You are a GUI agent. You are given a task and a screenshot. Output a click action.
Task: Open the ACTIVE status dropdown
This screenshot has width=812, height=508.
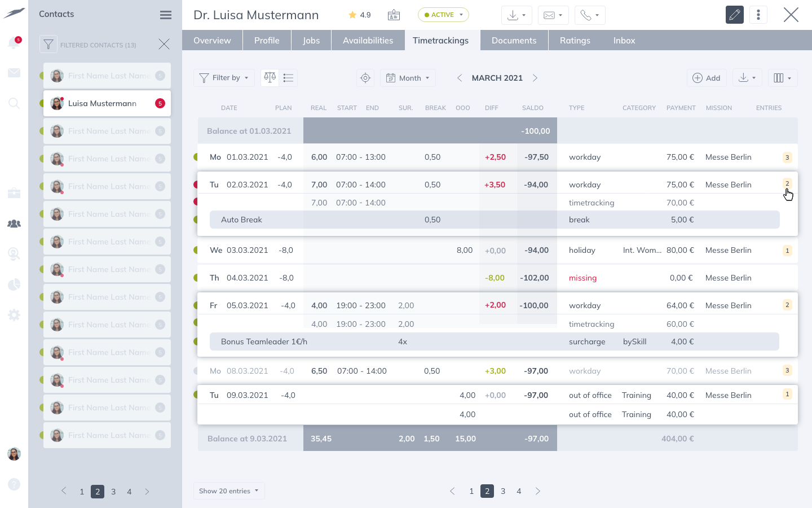(x=443, y=15)
